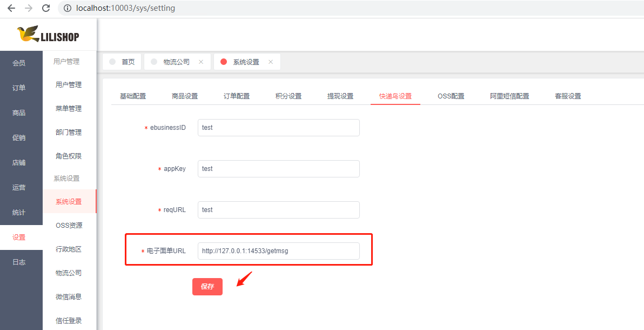Viewport: 644px width, 330px height.
Task: Click the 用户管理 group header text
Action: tap(66, 62)
